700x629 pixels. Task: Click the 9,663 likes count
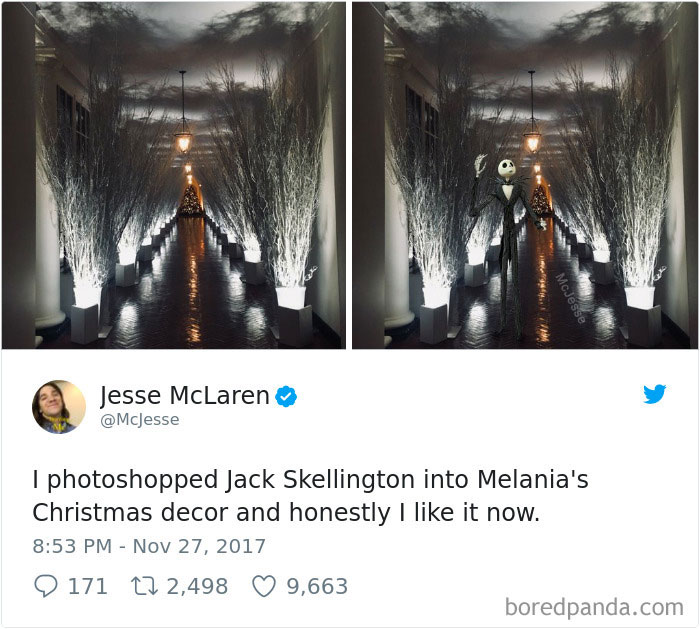pyautogui.click(x=317, y=586)
